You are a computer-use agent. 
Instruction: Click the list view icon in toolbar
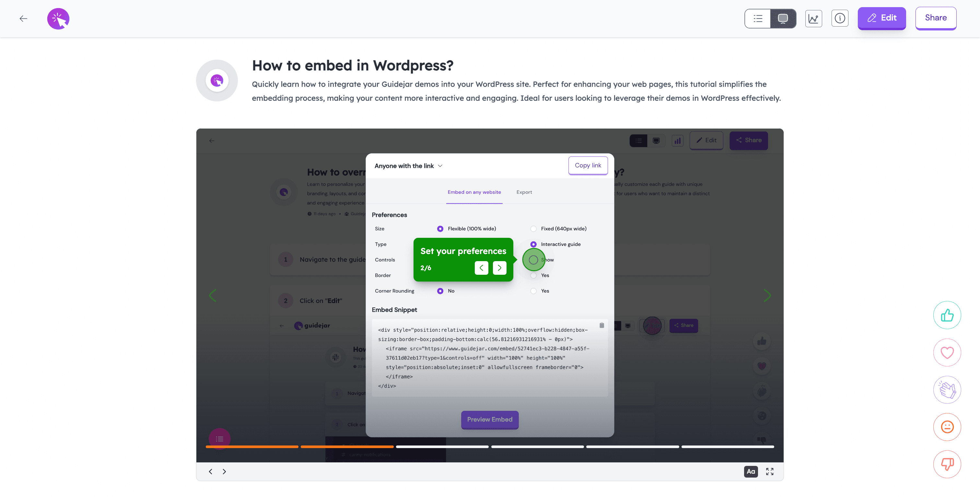(x=758, y=18)
